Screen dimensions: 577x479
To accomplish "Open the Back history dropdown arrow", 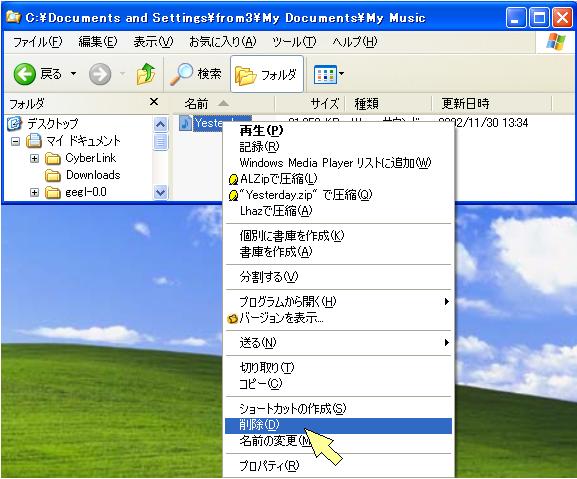I will 74,74.
